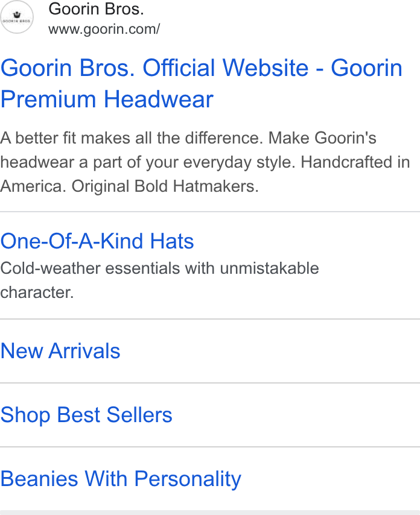Viewport: 420px width, 515px height.
Task: Click the 'Handcrafted in' phrase in description
Action: (355, 162)
